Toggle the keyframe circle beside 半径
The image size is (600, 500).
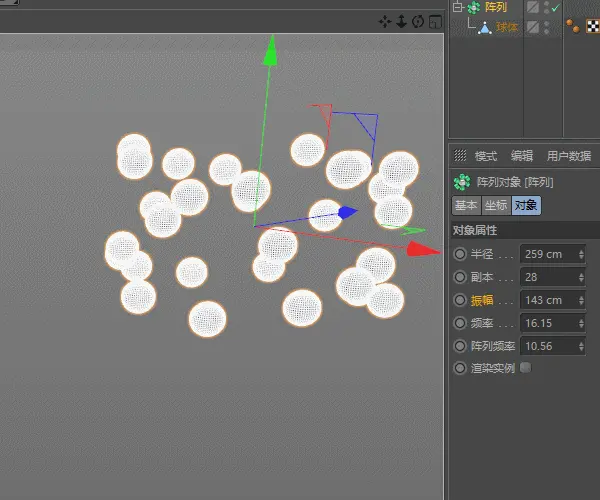[460, 254]
